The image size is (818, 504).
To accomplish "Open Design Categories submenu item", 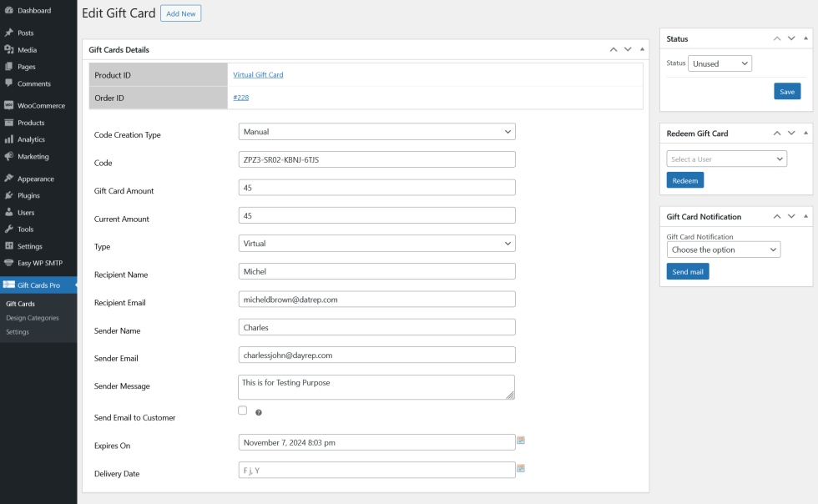I will 33,318.
